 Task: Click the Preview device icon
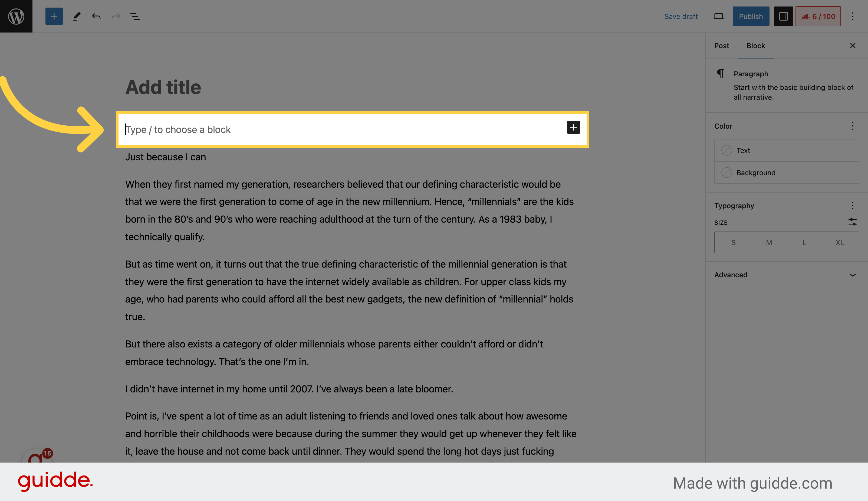[718, 16]
